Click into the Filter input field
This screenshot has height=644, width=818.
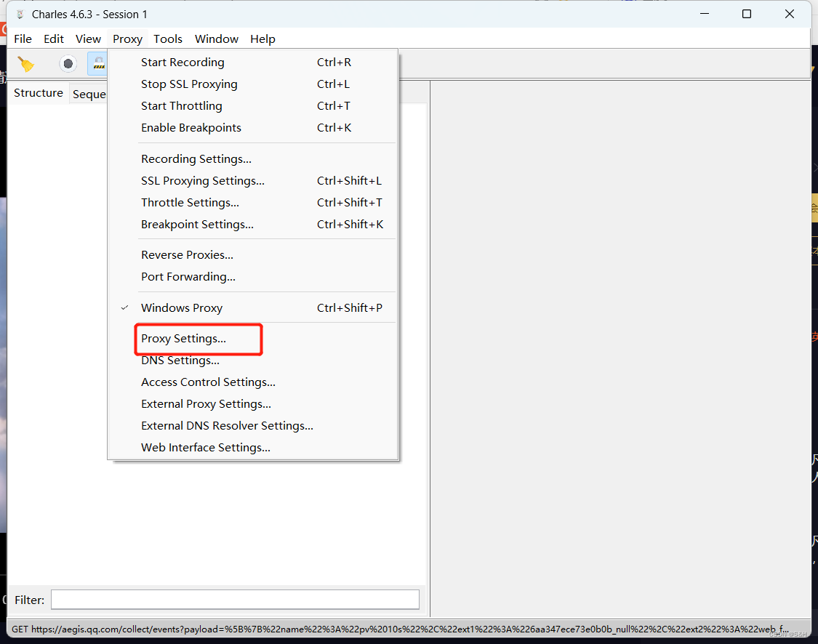pos(235,600)
